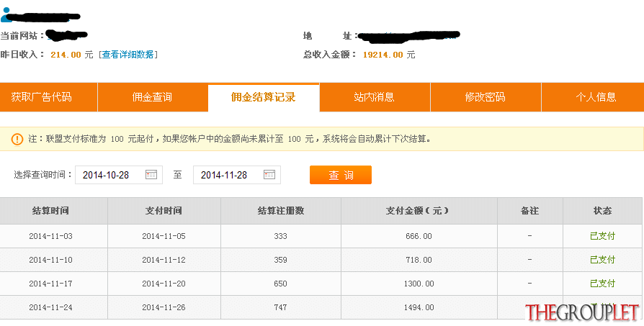Click 结算时间 column header
The image size is (644, 326).
click(54, 211)
